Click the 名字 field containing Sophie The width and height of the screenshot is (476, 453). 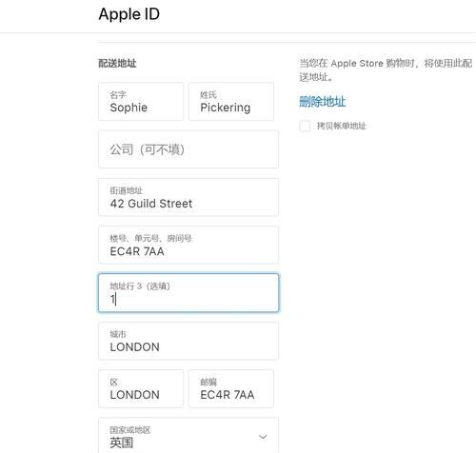coord(141,102)
